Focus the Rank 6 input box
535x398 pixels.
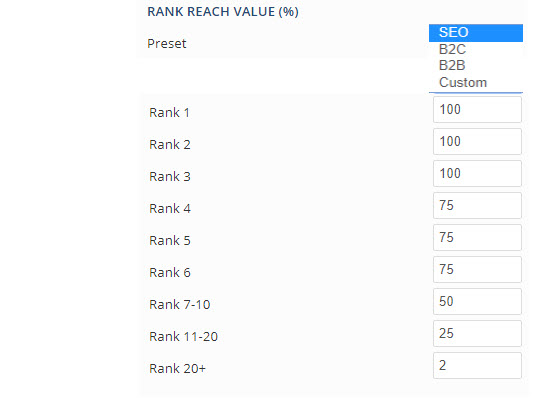pyautogui.click(x=477, y=270)
